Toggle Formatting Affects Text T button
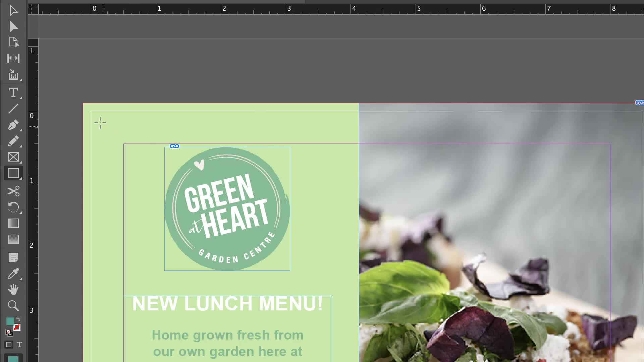Image resolution: width=644 pixels, height=362 pixels. tap(19, 345)
